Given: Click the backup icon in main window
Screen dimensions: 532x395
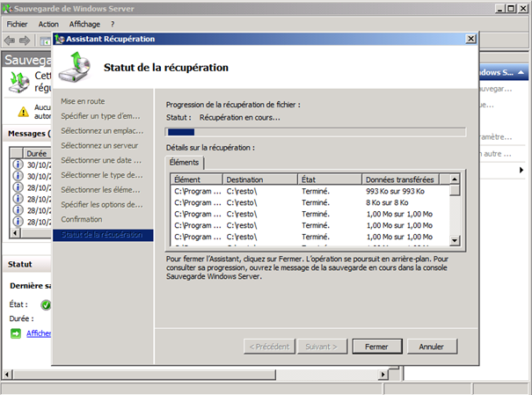Looking at the screenshot, I should point(19,82).
